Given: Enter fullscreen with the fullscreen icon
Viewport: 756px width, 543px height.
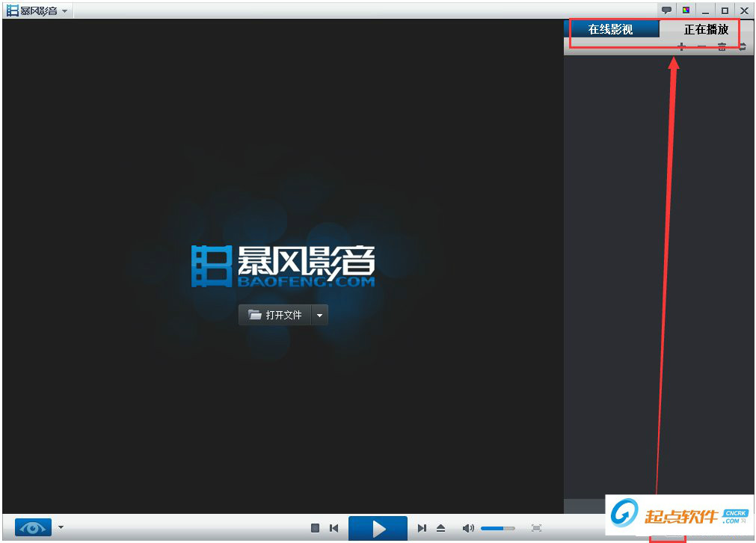Looking at the screenshot, I should coord(536,528).
